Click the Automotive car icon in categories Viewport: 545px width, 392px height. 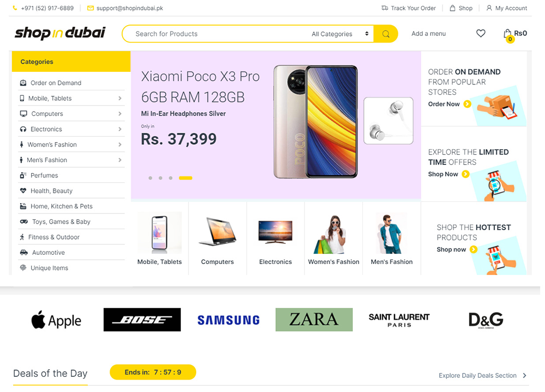23,253
